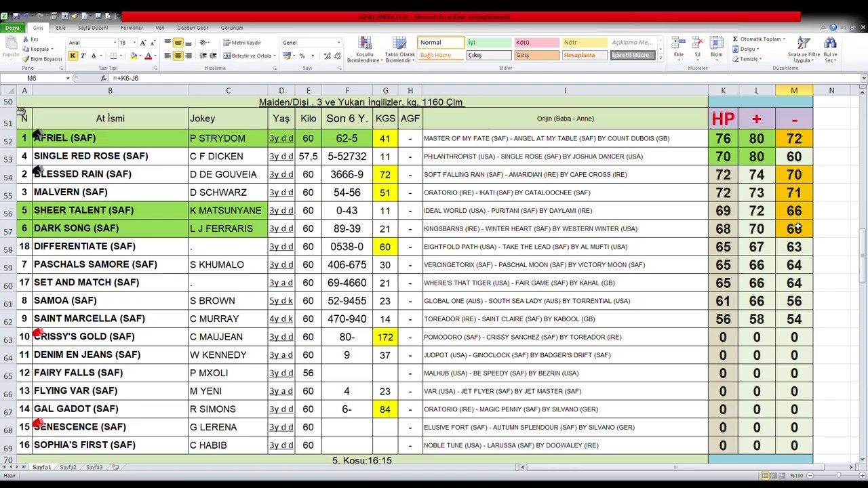Toggle right text alignment
Screen dimensions: 868x488
pos(189,56)
